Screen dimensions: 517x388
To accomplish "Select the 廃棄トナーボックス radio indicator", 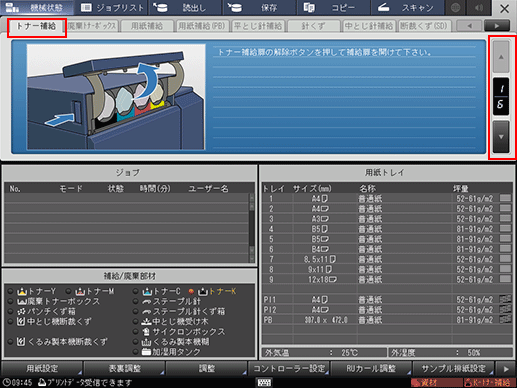I will (x=11, y=302).
